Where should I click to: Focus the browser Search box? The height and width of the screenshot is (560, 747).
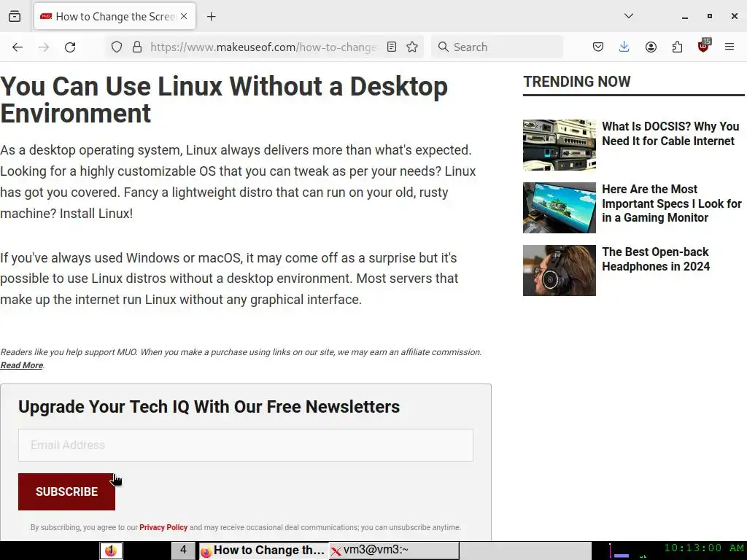[x=497, y=47]
